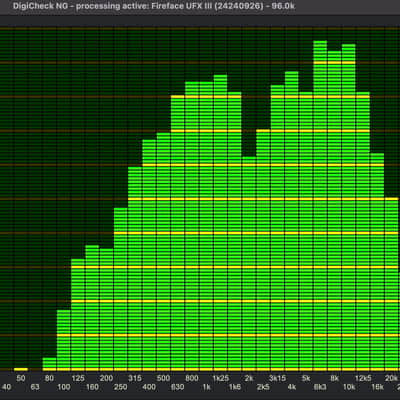The image size is (400, 400).
Task: Select the 3k15 frequency label
Action: click(277, 378)
